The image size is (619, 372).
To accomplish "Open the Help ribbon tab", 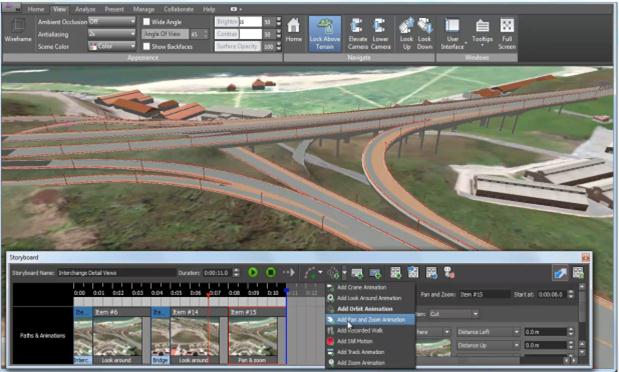I will [209, 9].
